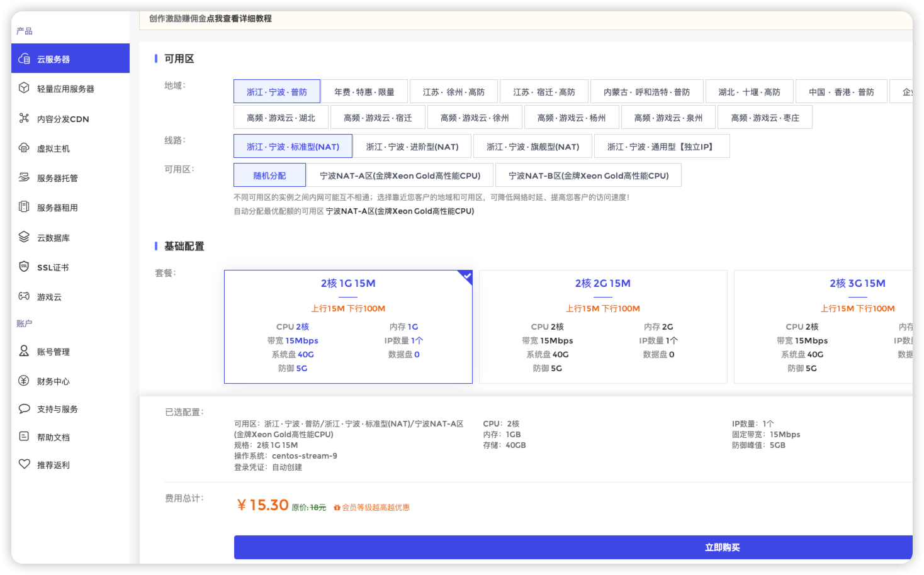Click 立即购买 to buy now
The width and height of the screenshot is (924, 575).
573,547
